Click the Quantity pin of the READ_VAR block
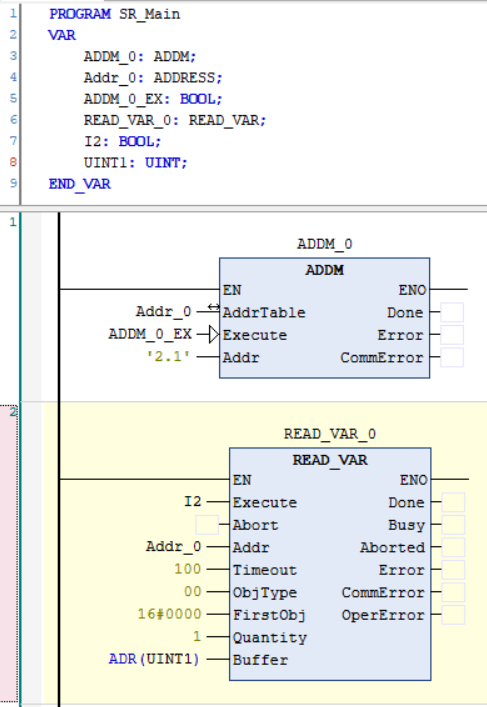The width and height of the screenshot is (487, 707). pos(270,638)
